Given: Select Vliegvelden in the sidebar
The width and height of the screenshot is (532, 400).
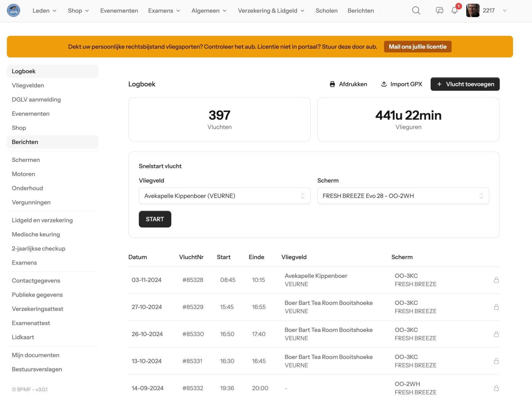Looking at the screenshot, I should 53,85.
